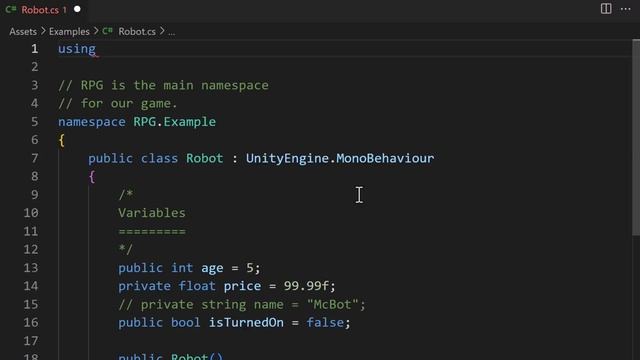
Task: Open the Assets breadcrumb folder
Action: pos(23,32)
